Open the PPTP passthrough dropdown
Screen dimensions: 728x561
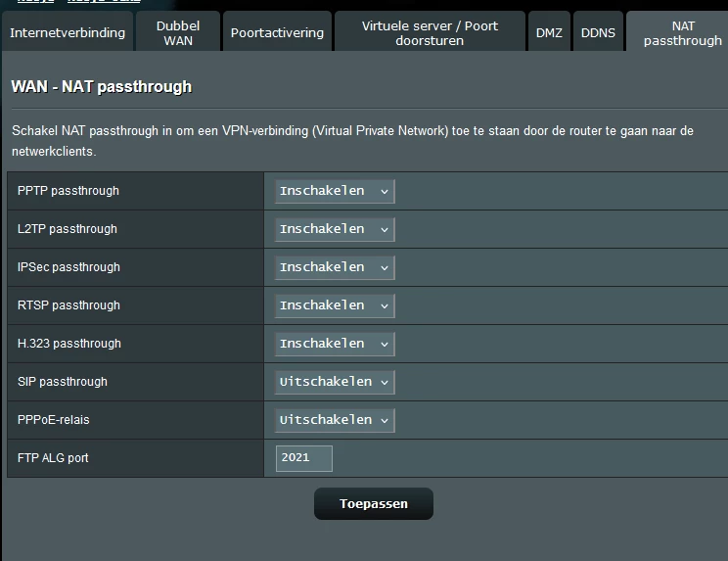point(335,191)
